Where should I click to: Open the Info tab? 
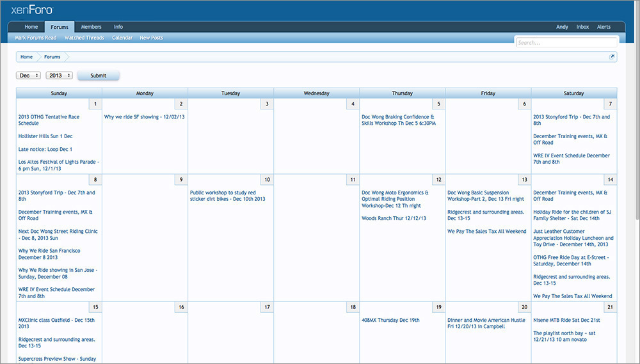click(118, 27)
